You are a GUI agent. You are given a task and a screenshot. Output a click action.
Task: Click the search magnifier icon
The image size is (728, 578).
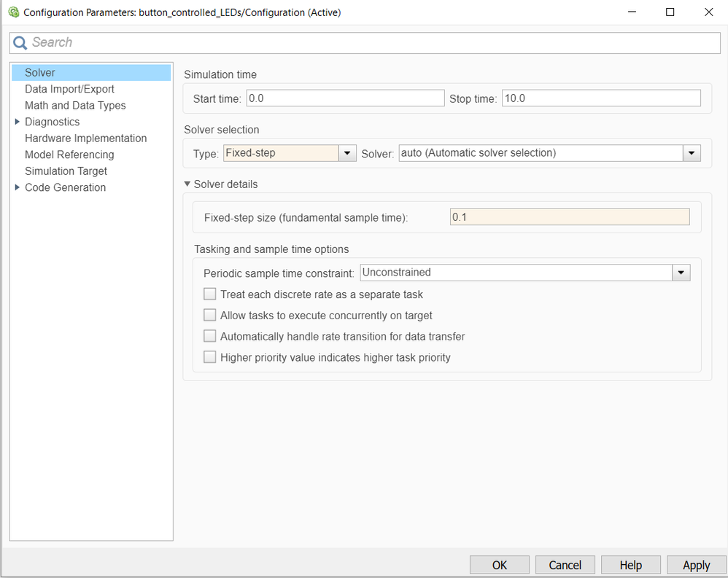20,43
